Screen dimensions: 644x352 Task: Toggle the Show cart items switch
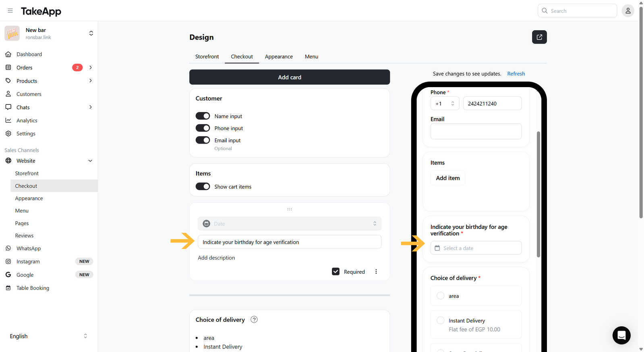coord(203,187)
